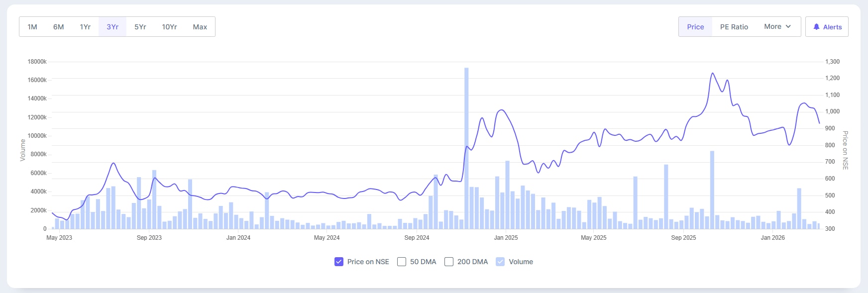Enable the 50 DMA checkbox
This screenshot has height=293, width=868.
click(402, 262)
